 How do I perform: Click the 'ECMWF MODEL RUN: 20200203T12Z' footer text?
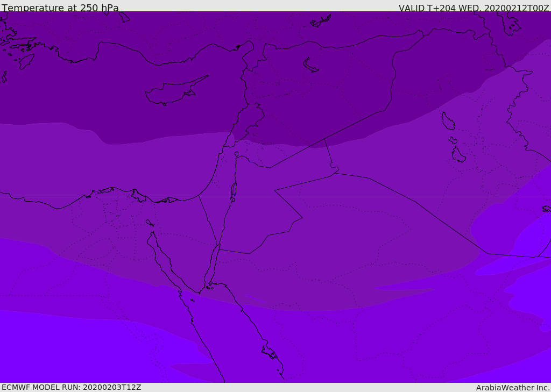tap(72, 388)
